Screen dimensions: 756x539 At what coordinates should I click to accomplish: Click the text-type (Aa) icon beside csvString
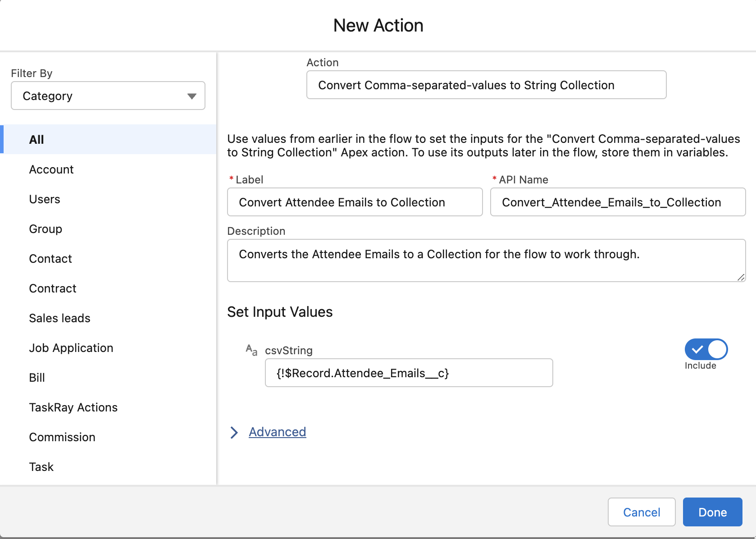[251, 350]
